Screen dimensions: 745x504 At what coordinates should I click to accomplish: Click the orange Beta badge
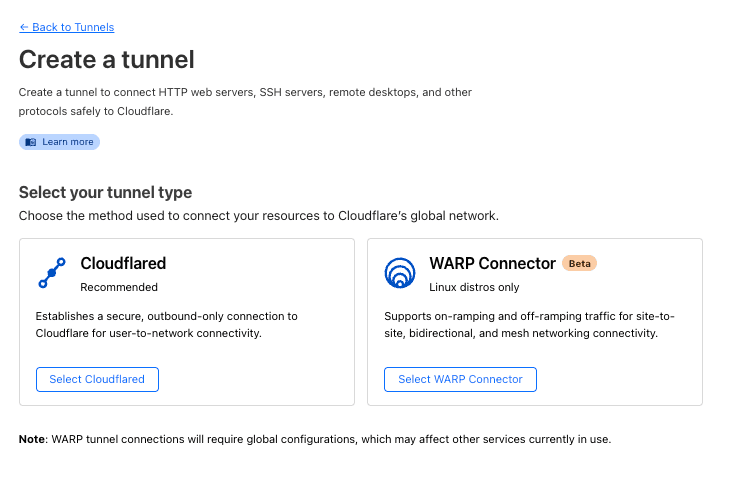(x=579, y=264)
